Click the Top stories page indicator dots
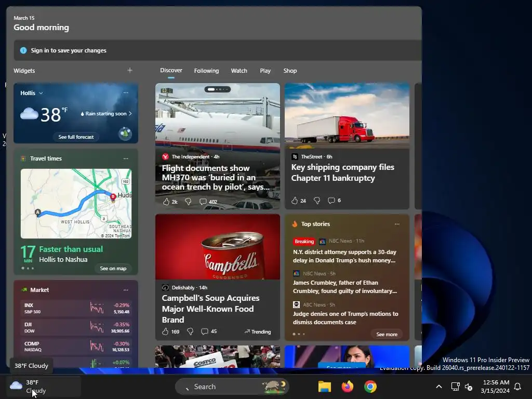532x399 pixels. pyautogui.click(x=299, y=334)
